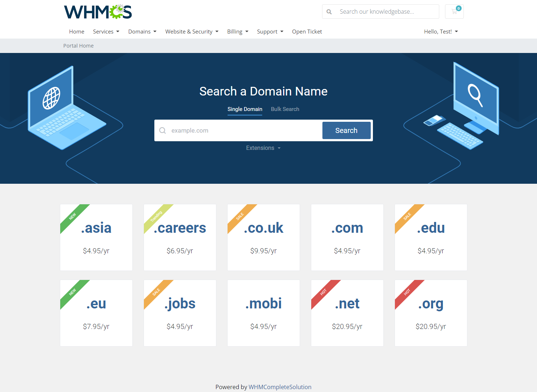Follow the WHMCompleteSolution footer link

pyautogui.click(x=280, y=387)
